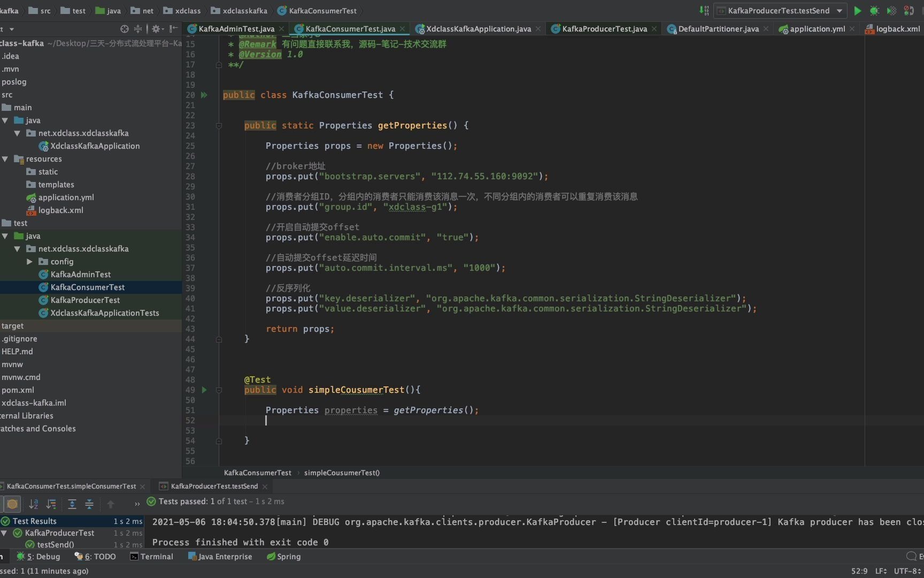Expand the config package

click(x=29, y=262)
